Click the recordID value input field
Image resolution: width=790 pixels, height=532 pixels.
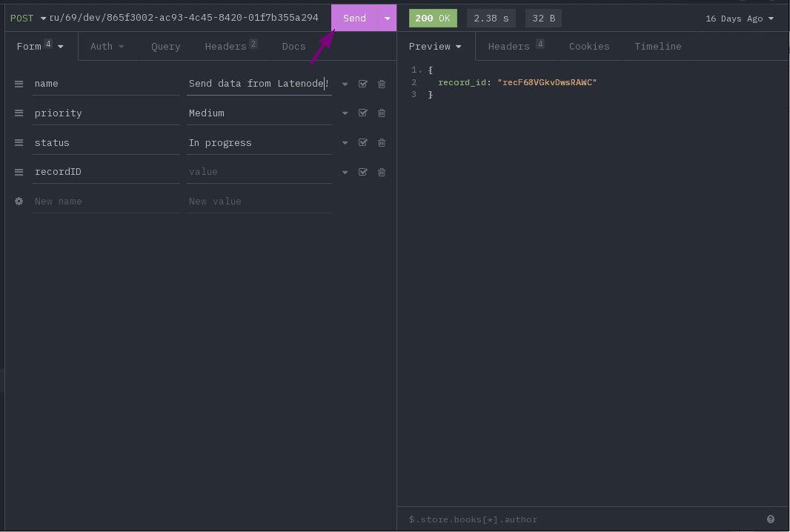[x=259, y=172]
